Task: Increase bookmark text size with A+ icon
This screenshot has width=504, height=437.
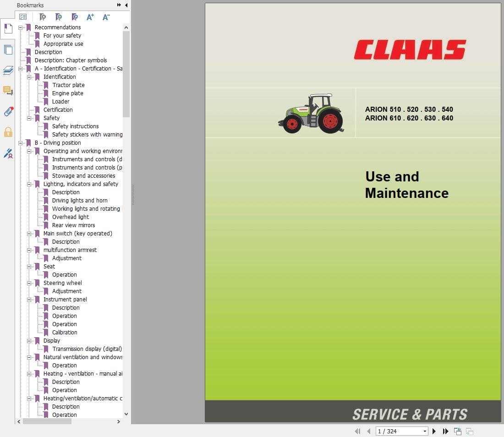Action: click(x=90, y=16)
